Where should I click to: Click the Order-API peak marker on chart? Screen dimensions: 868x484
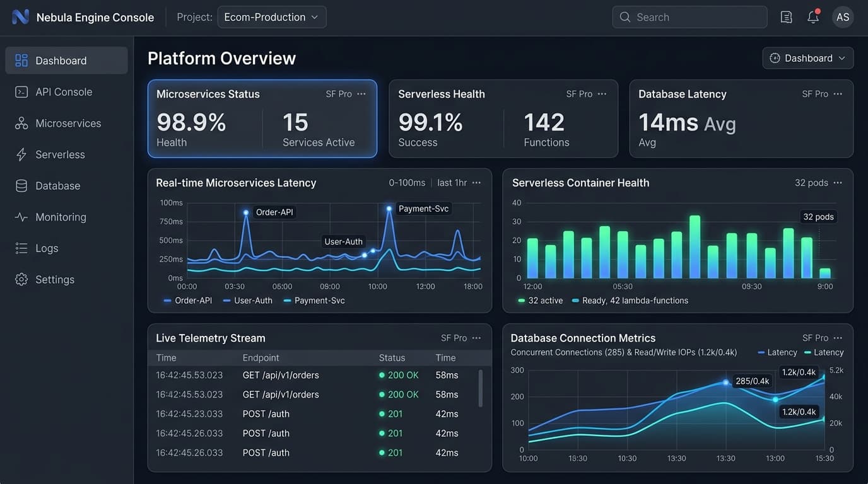246,213
